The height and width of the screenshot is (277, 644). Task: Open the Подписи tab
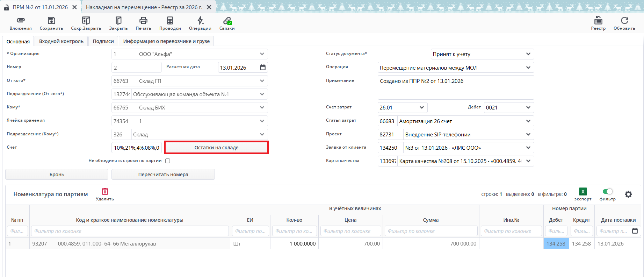coord(103,41)
